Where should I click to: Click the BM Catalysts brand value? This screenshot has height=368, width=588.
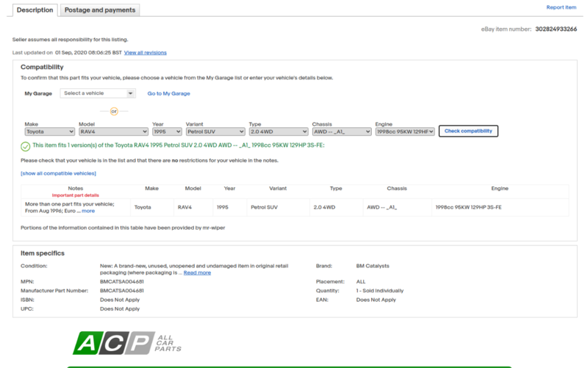(373, 266)
